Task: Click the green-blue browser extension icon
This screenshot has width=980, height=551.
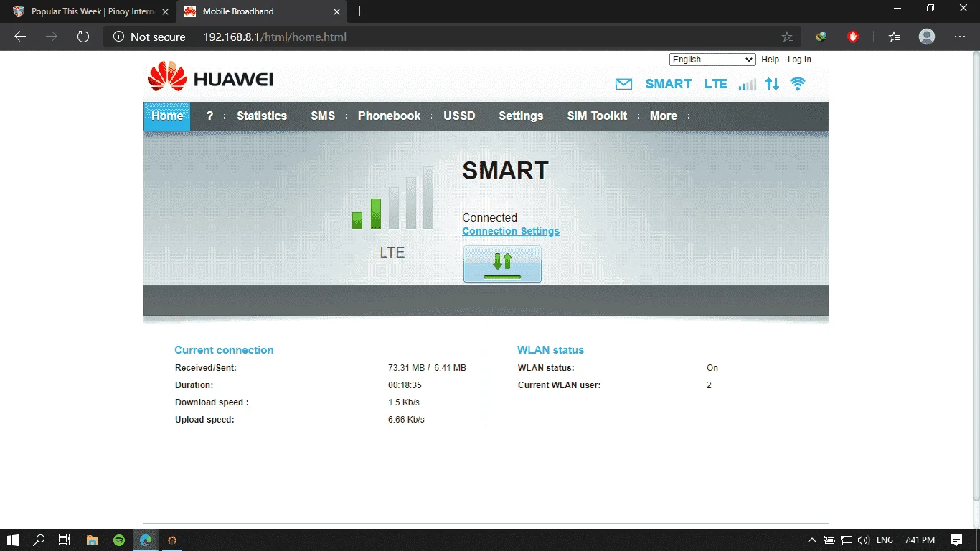Action: 821,37
